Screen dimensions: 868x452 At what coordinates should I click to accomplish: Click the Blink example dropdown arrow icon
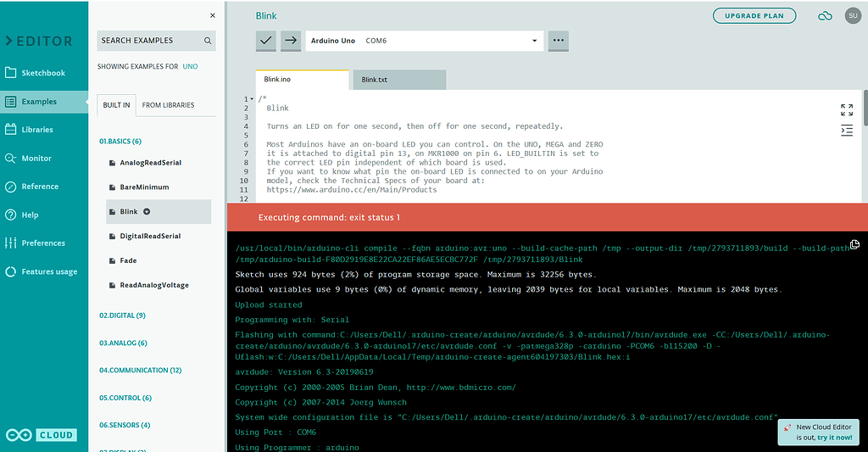(x=147, y=212)
